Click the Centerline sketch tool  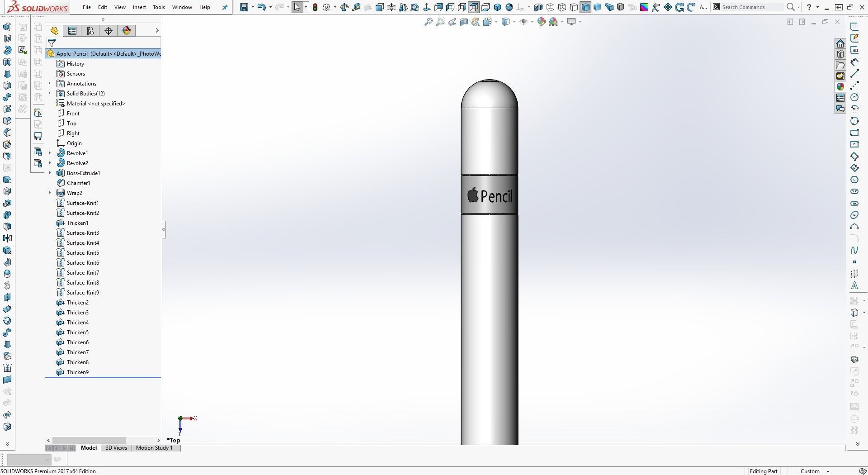[x=854, y=85]
